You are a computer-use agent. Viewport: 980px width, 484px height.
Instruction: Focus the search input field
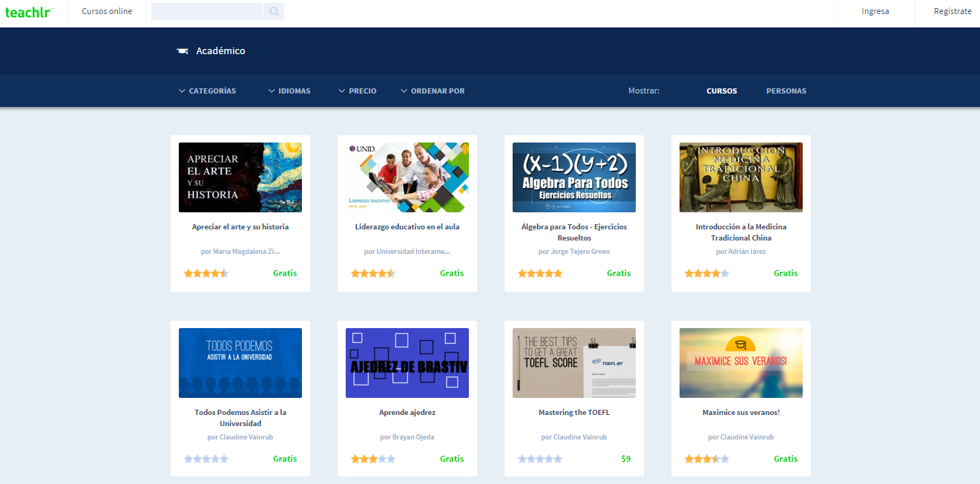click(207, 11)
